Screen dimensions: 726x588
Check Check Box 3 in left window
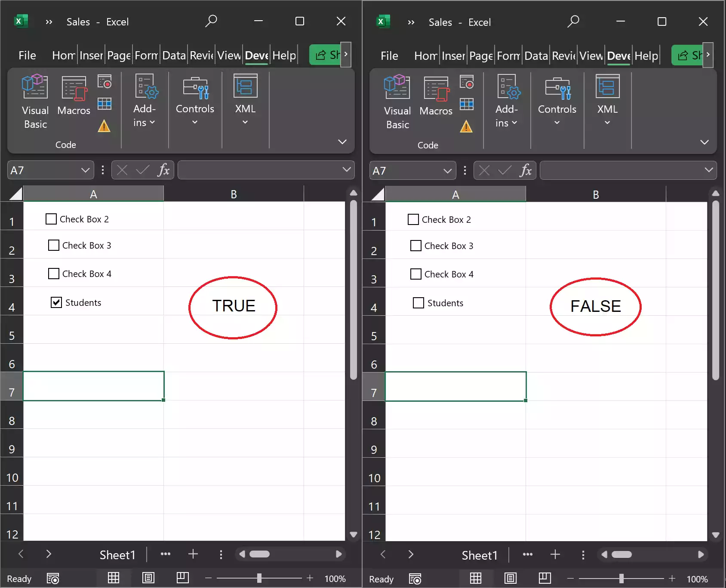coord(53,245)
